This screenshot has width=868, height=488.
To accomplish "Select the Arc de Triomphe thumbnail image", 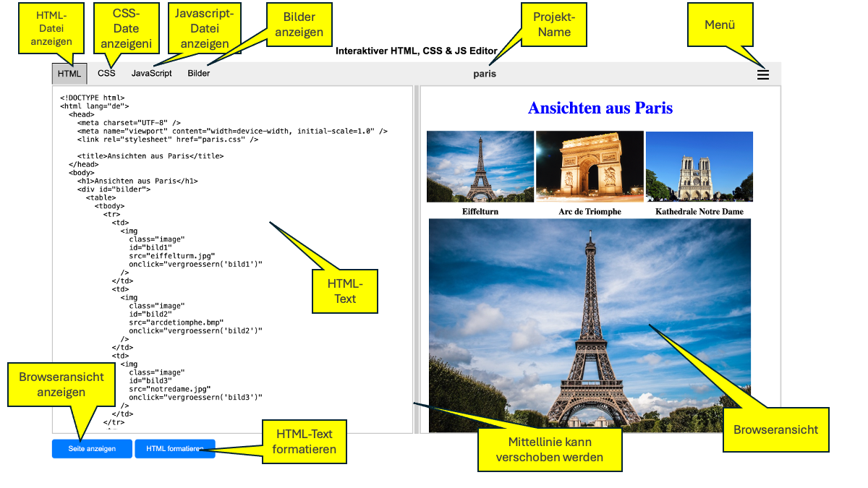I will point(589,167).
